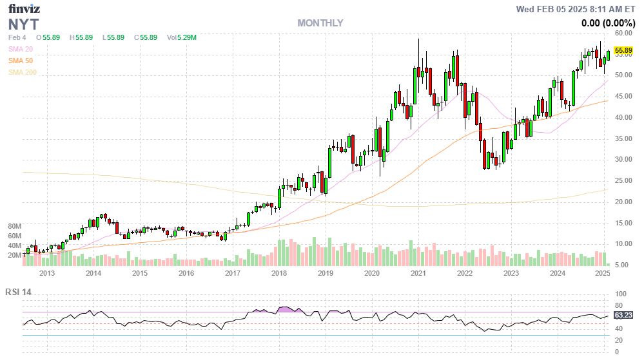
Task: Click the finviz logo
Action: point(24,10)
